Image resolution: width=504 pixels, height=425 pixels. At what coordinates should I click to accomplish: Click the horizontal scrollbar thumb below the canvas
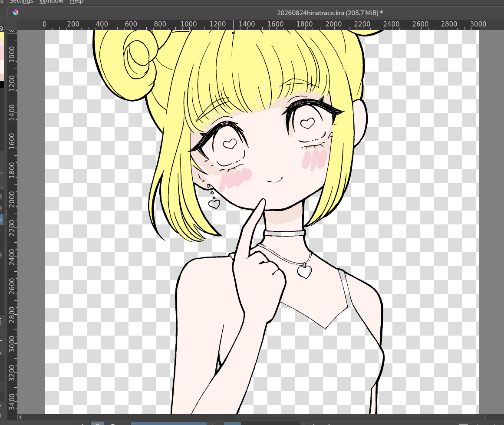pos(361,417)
